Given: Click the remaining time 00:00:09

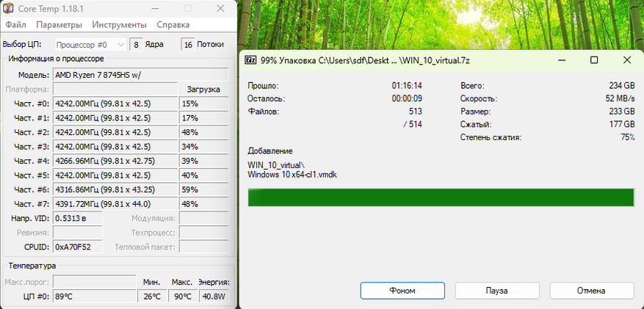Looking at the screenshot, I should (407, 98).
